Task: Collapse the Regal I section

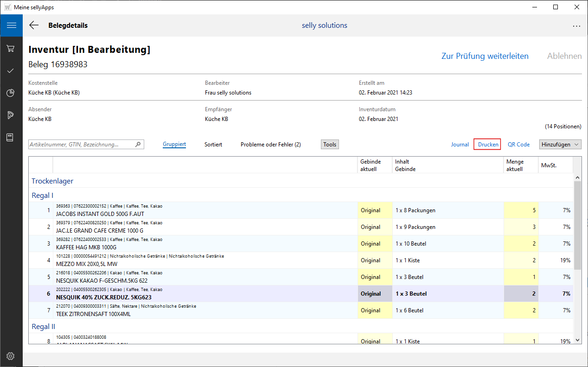Action: [x=43, y=196]
